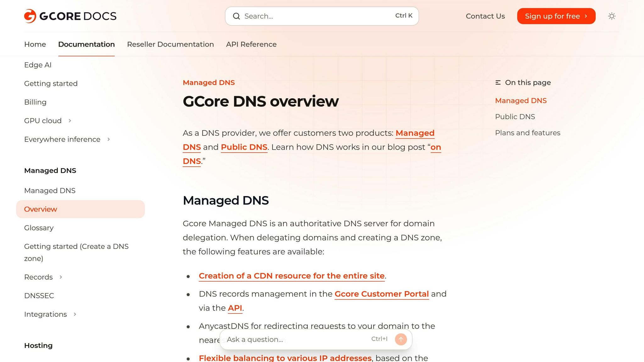Select Glossary in the sidebar
This screenshot has width=644, height=362.
point(39,228)
